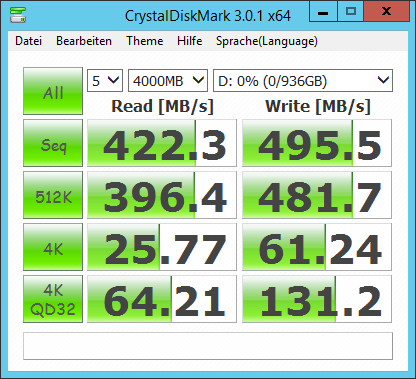The width and height of the screenshot is (416, 379).
Task: Run the 4K random test
Action: pos(53,247)
